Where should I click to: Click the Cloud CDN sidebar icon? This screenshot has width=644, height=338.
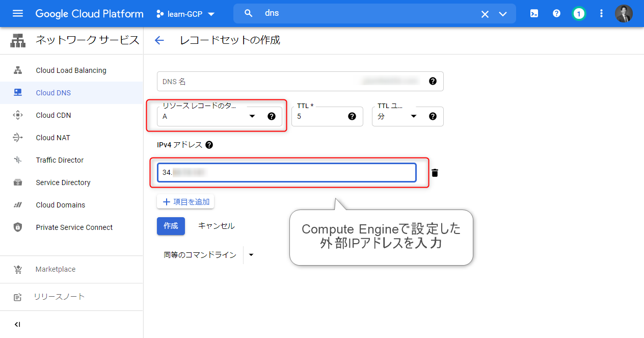pos(18,115)
